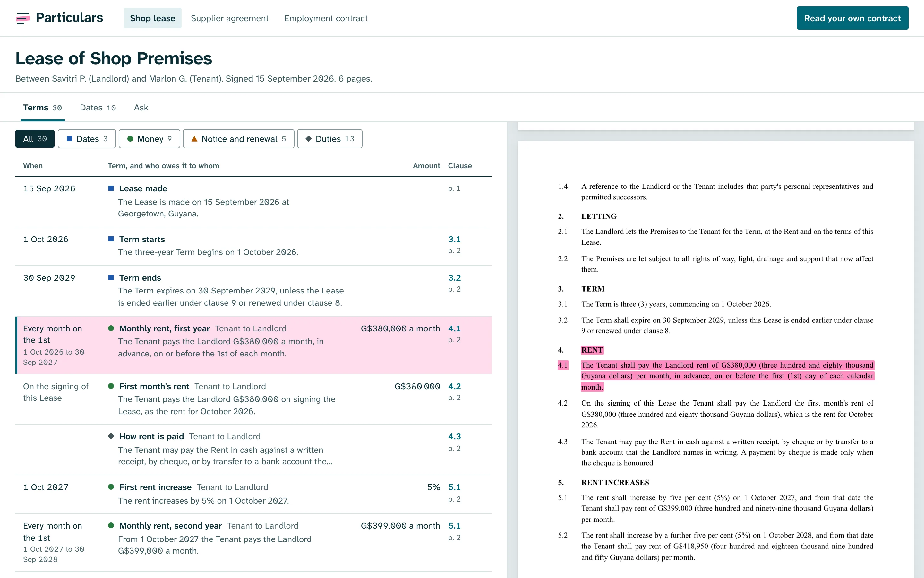Filter by Notice and renewal 5
The height and width of the screenshot is (578, 924).
(239, 139)
